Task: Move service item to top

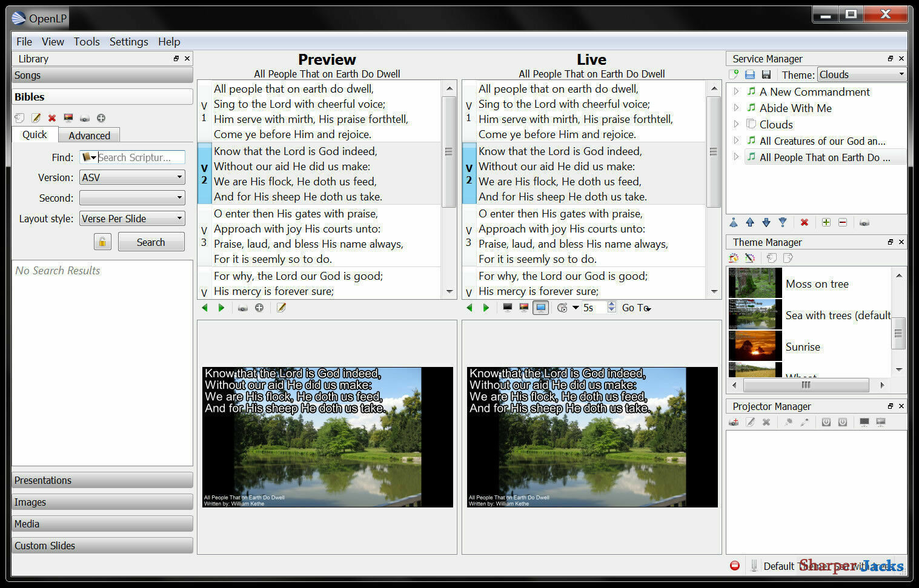Action: [x=734, y=222]
